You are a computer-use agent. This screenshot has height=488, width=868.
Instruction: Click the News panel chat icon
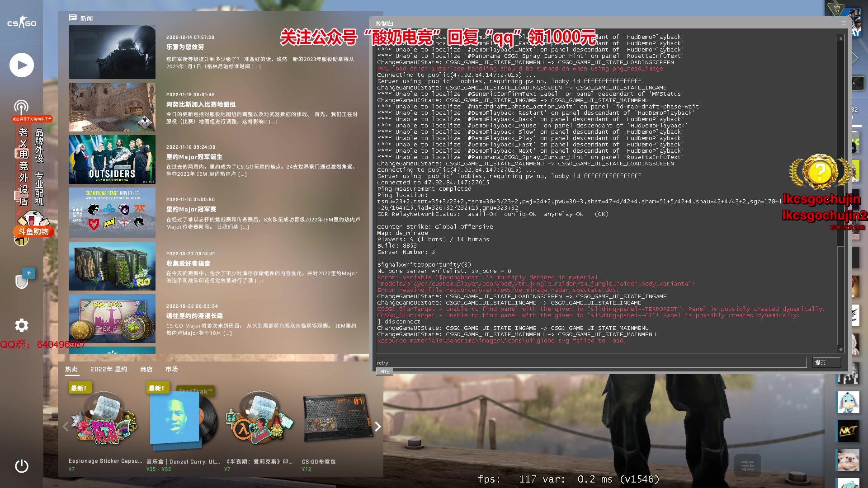[72, 18]
